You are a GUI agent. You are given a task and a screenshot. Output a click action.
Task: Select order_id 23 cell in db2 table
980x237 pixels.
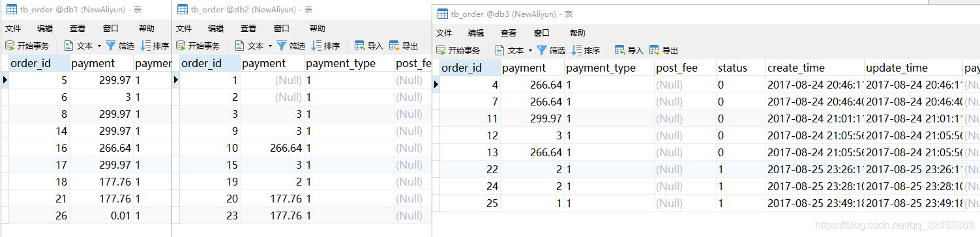tap(209, 216)
